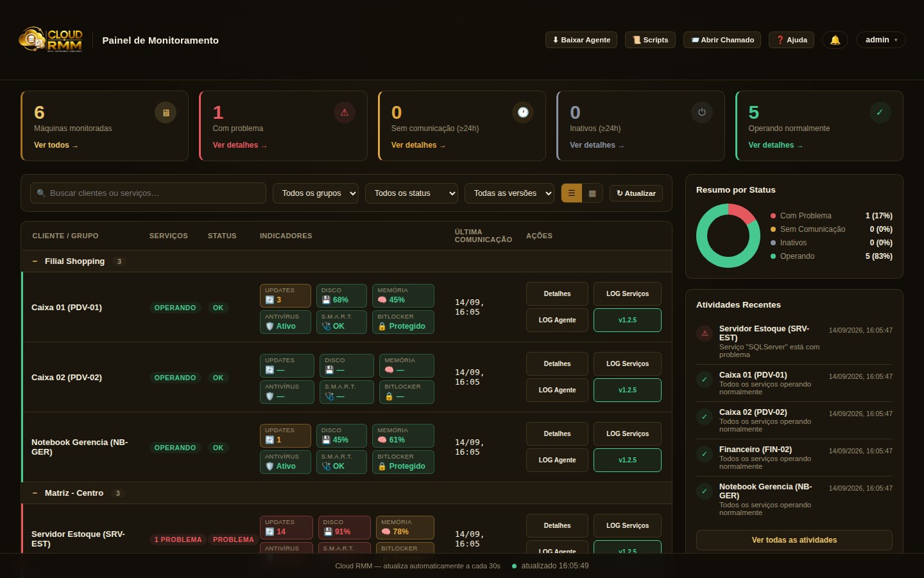Click the Updates 3 indicator for Caixa 01
924x578 pixels.
coord(286,295)
